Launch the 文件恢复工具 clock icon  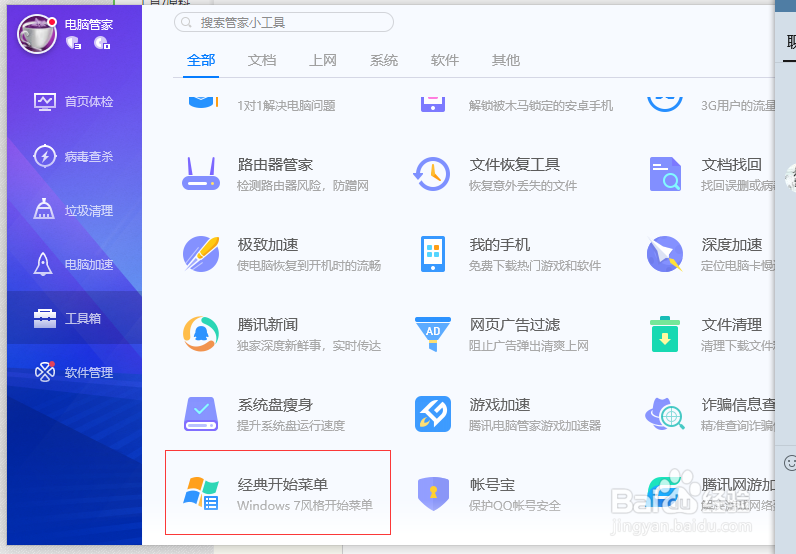[432, 174]
